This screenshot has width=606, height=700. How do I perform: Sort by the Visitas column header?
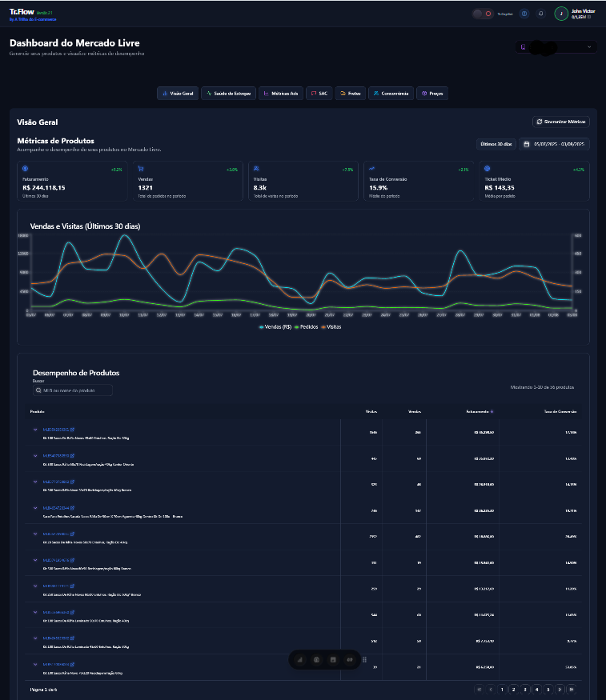371,412
